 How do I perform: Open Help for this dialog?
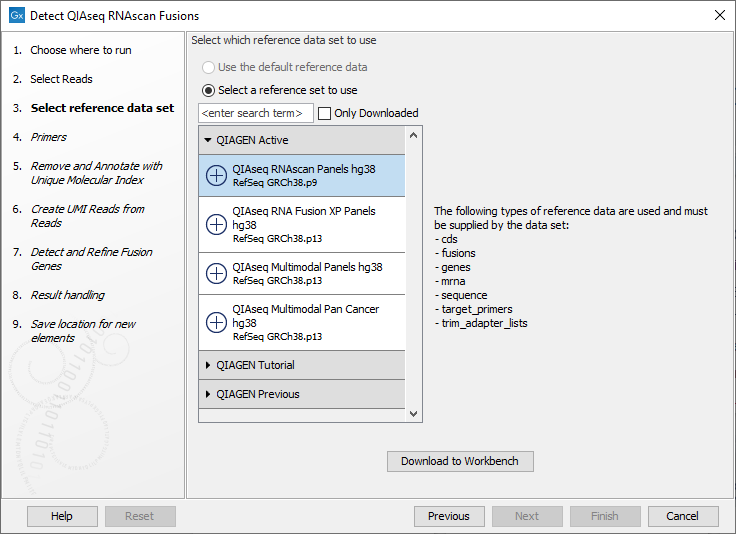[x=62, y=516]
